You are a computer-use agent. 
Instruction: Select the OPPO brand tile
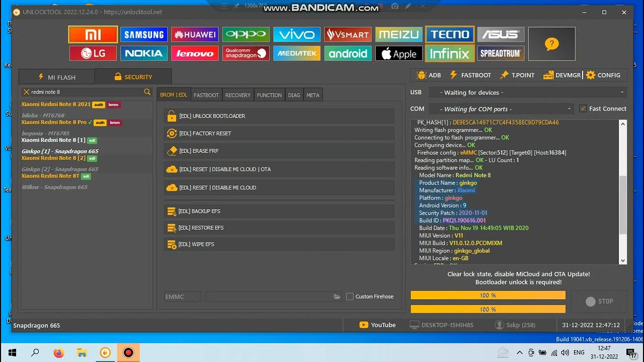point(246,34)
